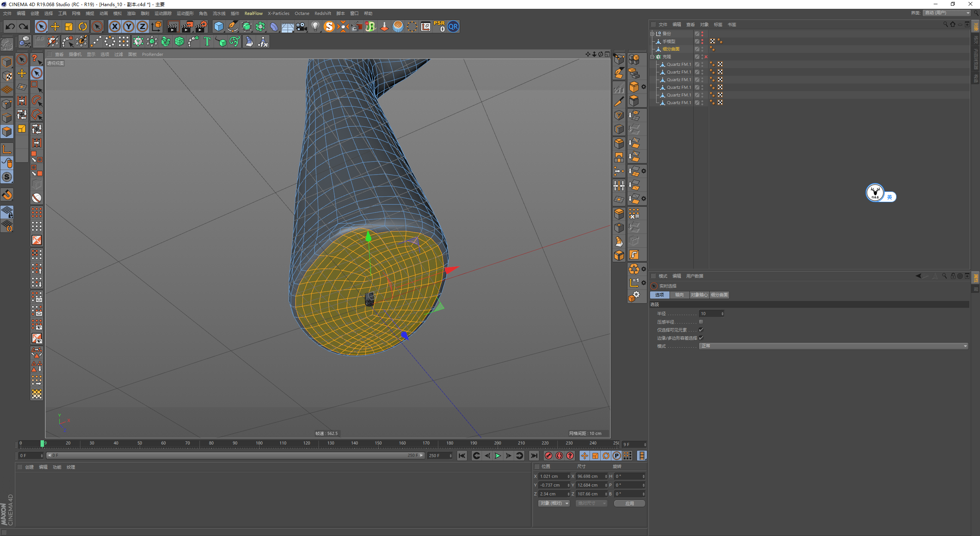Screen dimensions: 980x536
Task: Switch to the 轴向 tab
Action: pyautogui.click(x=679, y=295)
